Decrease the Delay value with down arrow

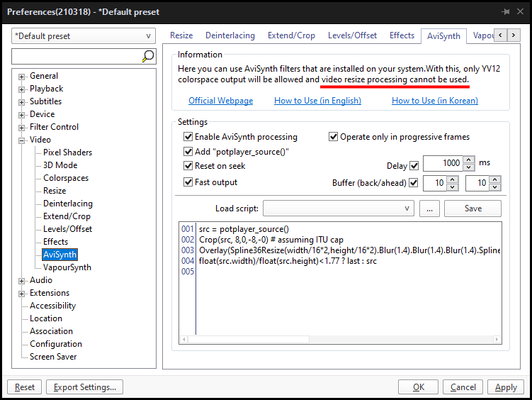(468, 167)
